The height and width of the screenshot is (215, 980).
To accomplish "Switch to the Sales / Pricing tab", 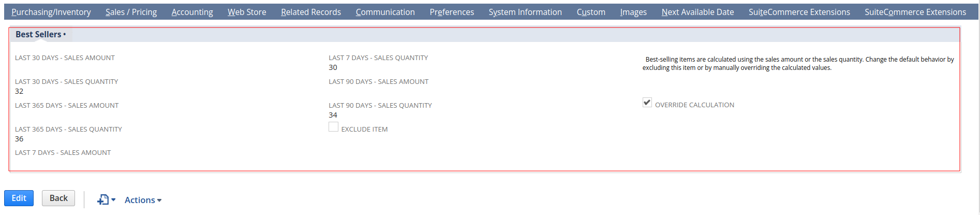I will 131,12.
